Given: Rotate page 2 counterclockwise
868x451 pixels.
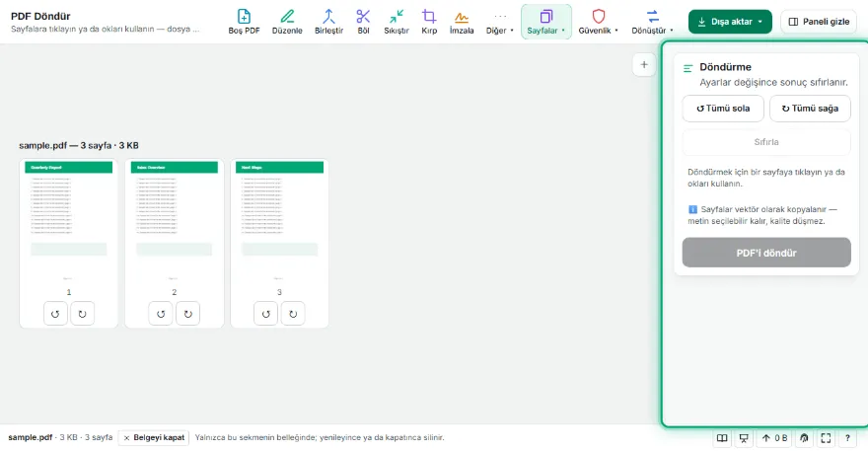Looking at the screenshot, I should pyautogui.click(x=161, y=314).
